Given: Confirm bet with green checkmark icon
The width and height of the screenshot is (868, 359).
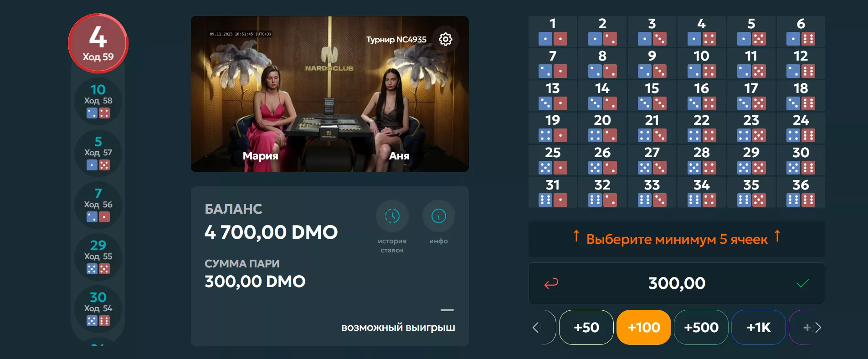Looking at the screenshot, I should tap(802, 283).
